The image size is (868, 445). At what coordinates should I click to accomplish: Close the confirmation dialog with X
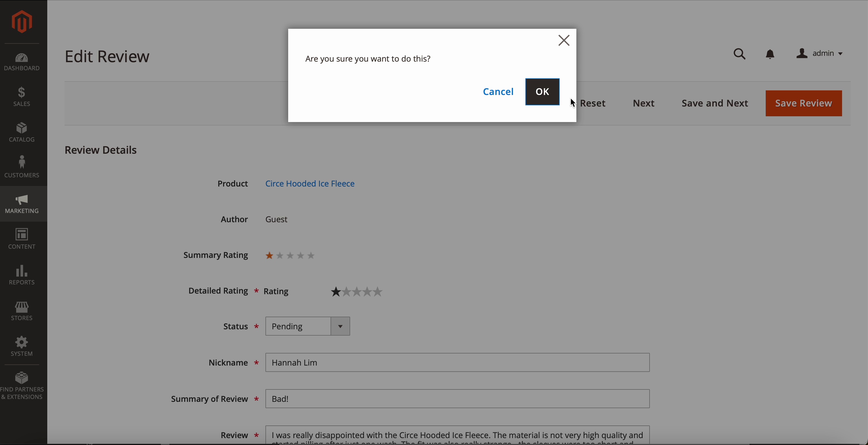click(x=564, y=40)
